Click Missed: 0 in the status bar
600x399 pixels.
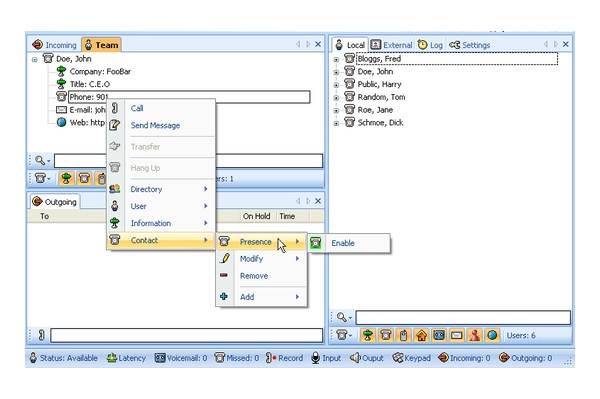click(x=237, y=358)
